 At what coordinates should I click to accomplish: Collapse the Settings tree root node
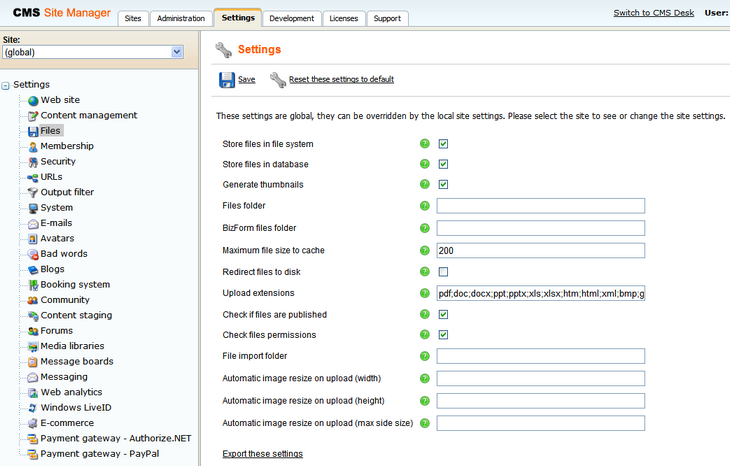[7, 85]
